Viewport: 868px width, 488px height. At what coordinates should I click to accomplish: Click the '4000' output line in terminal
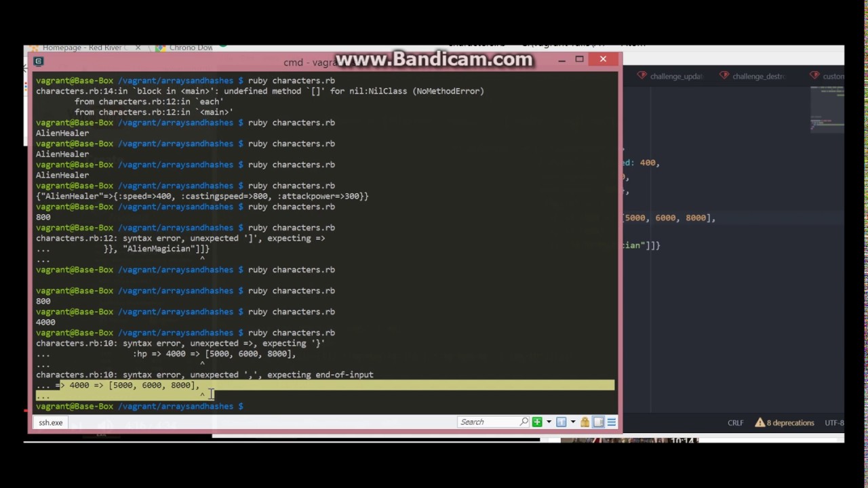[x=45, y=322]
